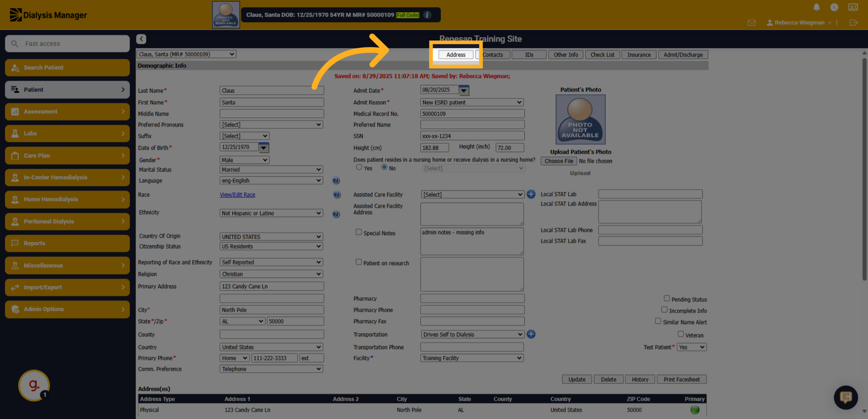
Task: Show help for Race field
Action: coord(337,195)
